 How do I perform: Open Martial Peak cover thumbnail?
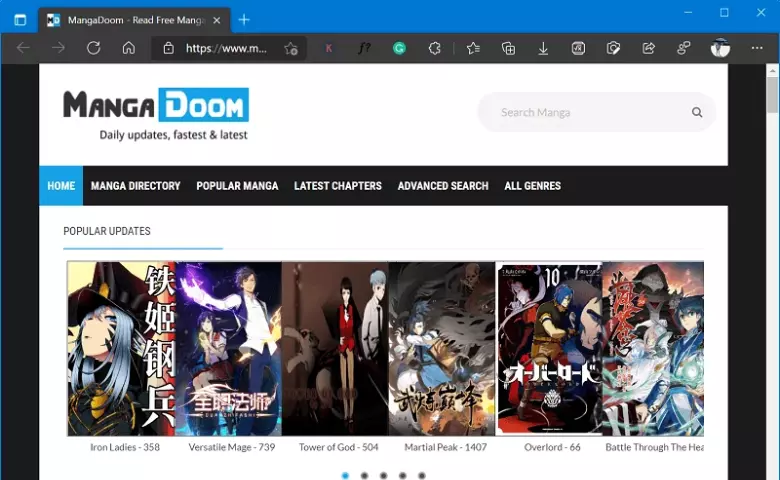coord(442,349)
